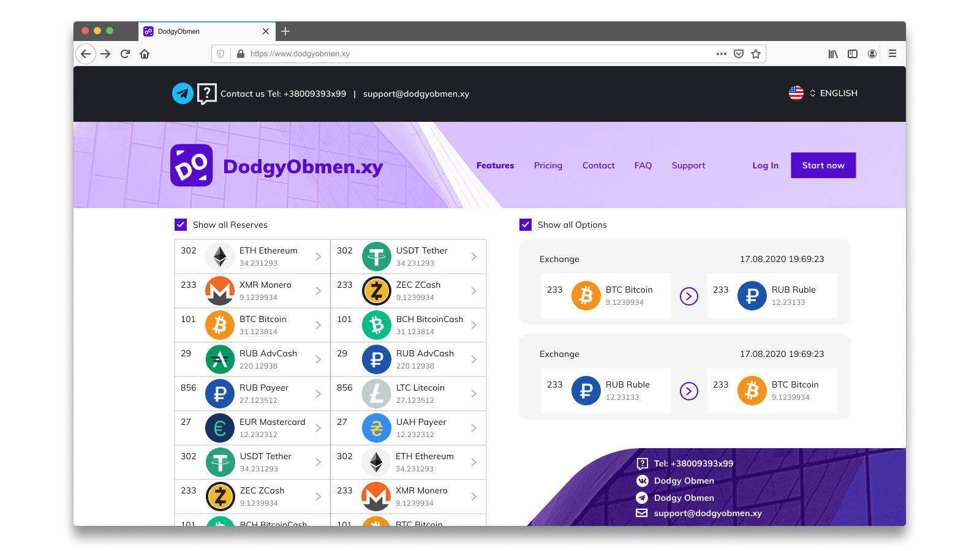This screenshot has width=980, height=551.
Task: Open the browser home page
Action: tap(145, 54)
